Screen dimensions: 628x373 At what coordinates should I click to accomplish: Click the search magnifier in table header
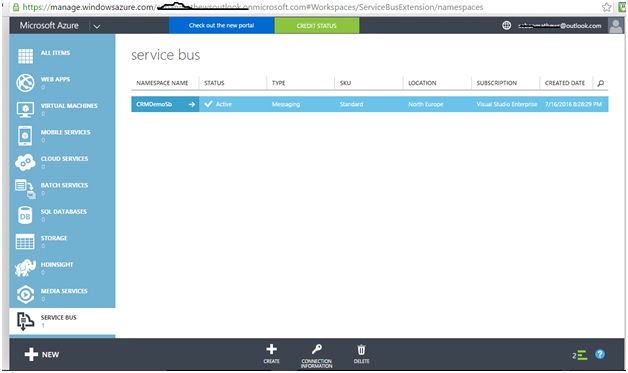tap(600, 83)
